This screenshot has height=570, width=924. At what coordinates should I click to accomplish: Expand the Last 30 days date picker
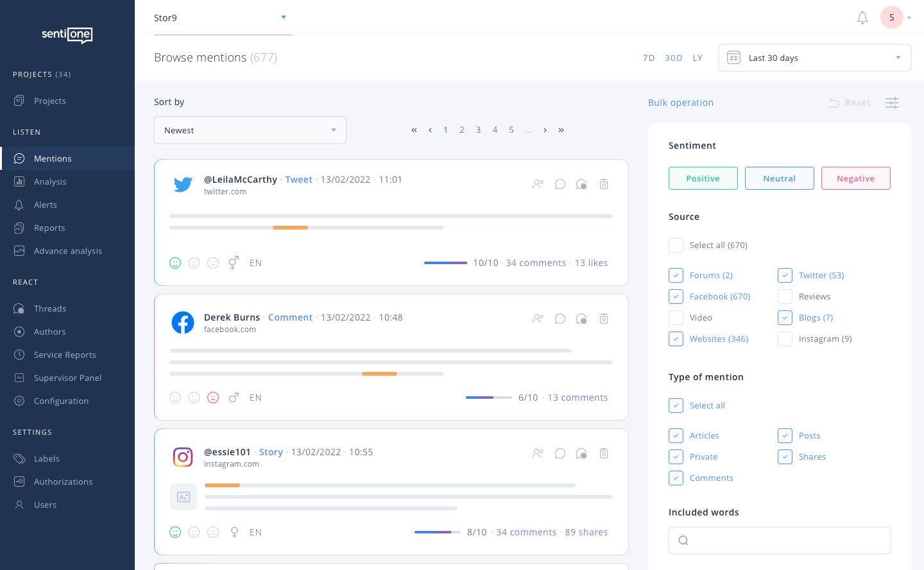tap(814, 58)
